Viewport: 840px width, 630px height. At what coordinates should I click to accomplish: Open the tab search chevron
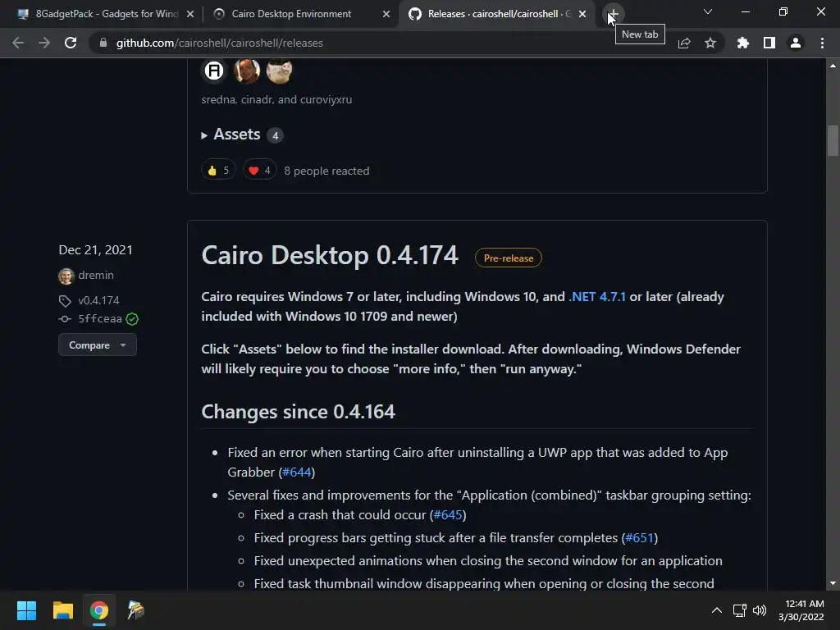[x=708, y=11]
